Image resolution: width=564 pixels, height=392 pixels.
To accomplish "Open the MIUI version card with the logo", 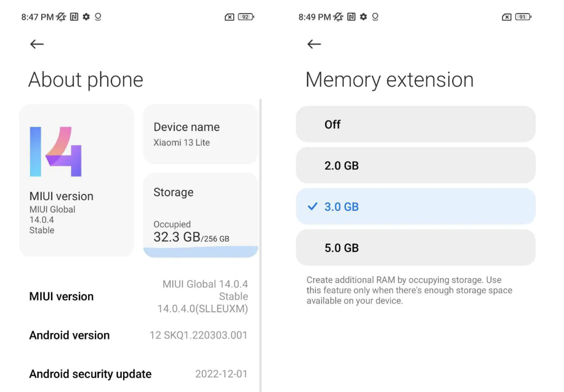I will pyautogui.click(x=76, y=180).
